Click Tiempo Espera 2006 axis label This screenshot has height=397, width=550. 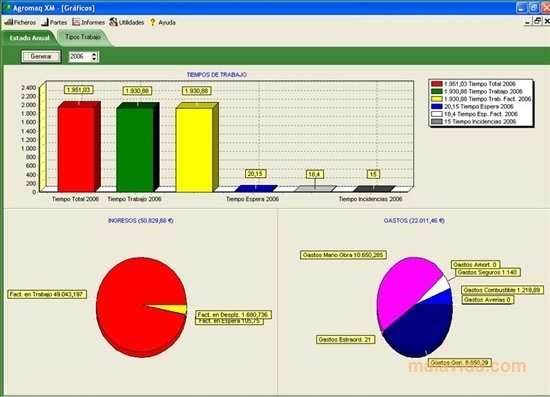[x=252, y=199]
